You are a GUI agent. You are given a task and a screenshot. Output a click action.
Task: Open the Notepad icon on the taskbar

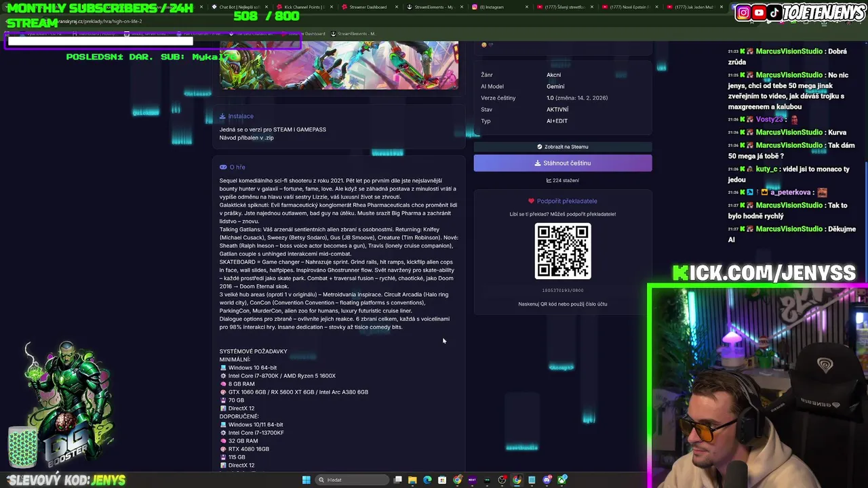[x=532, y=480]
